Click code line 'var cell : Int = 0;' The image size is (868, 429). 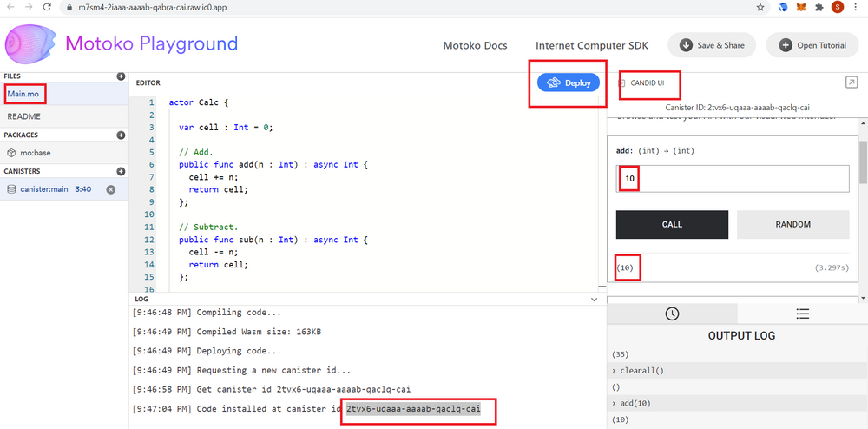(226, 128)
